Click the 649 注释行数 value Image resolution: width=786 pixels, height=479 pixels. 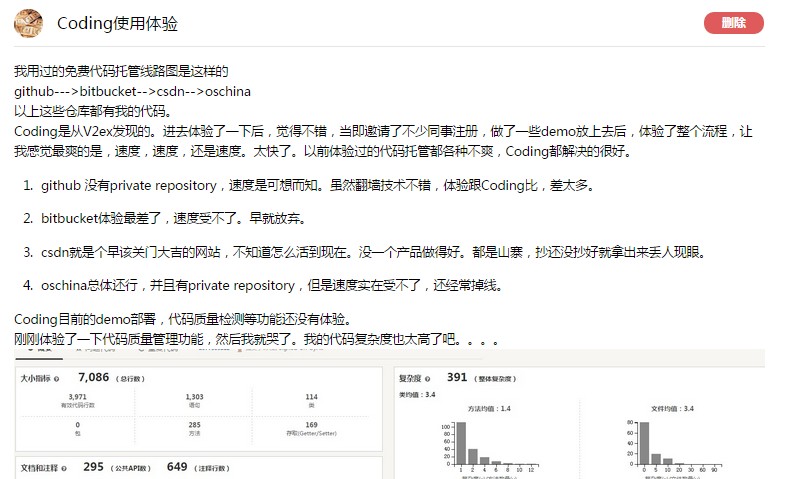coord(177,466)
